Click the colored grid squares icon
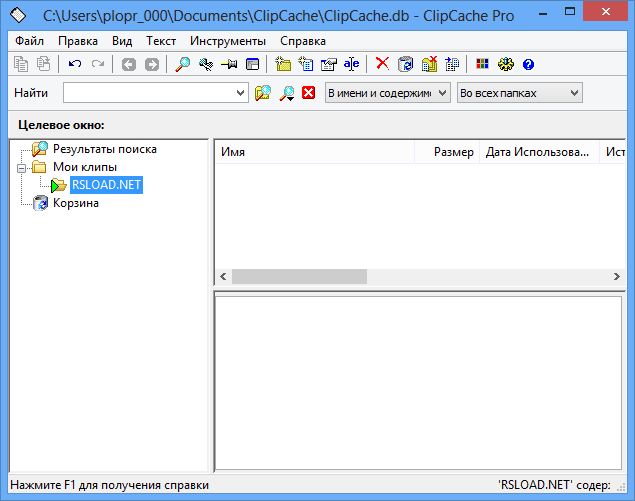The height and width of the screenshot is (501, 635). [x=482, y=64]
